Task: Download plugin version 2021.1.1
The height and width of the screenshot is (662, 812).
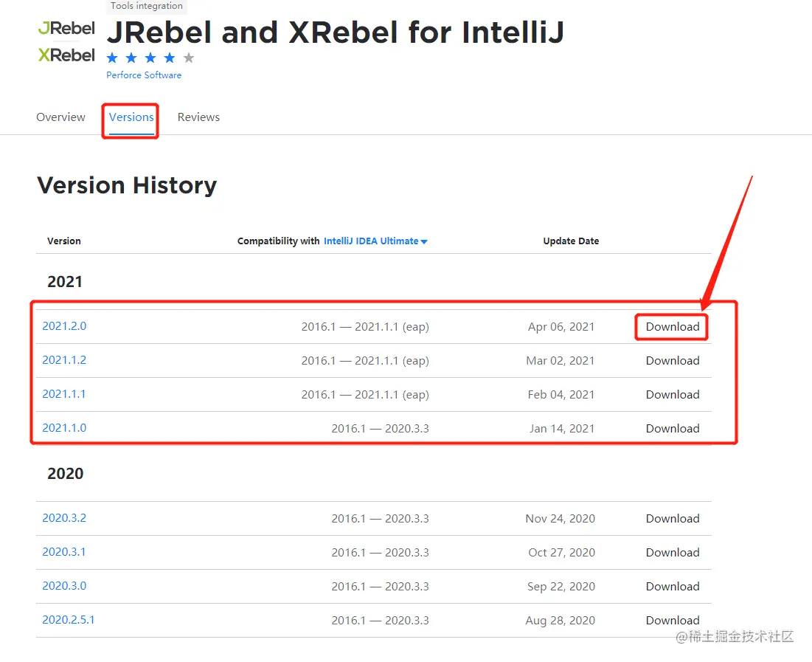Action: click(673, 395)
